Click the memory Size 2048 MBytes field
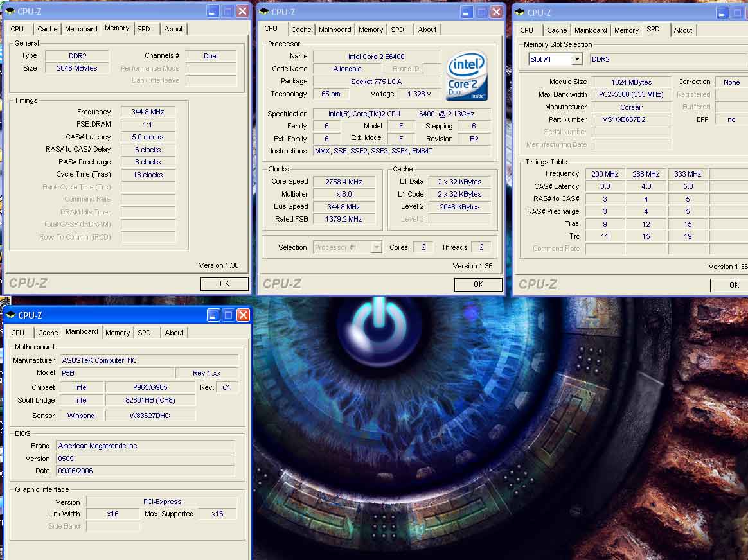The height and width of the screenshot is (560, 748). coord(77,68)
